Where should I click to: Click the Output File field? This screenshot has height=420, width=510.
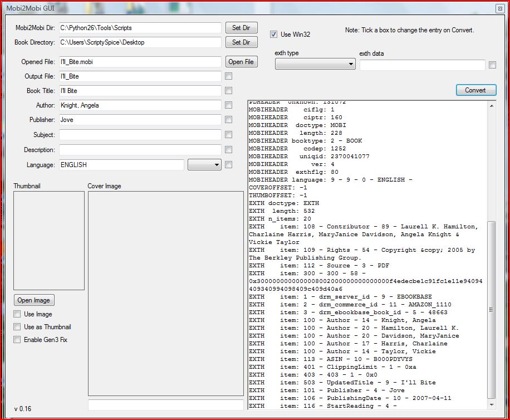140,76
